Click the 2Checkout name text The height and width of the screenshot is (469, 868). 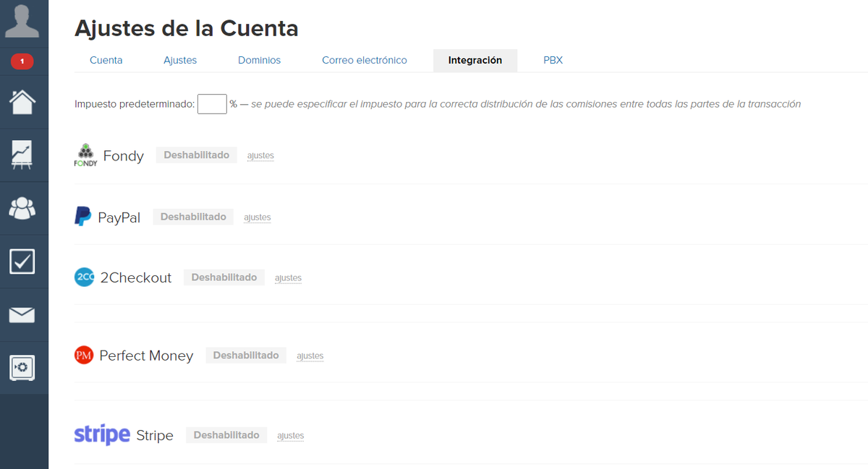click(x=136, y=277)
